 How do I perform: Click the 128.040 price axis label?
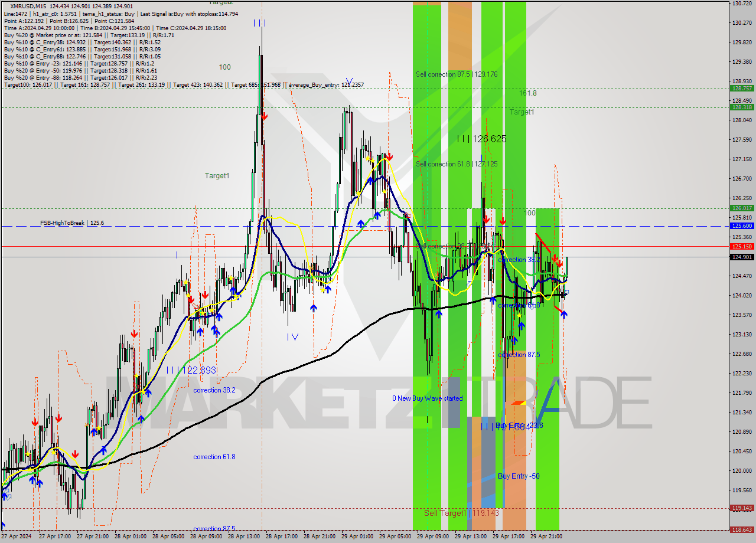pyautogui.click(x=742, y=120)
